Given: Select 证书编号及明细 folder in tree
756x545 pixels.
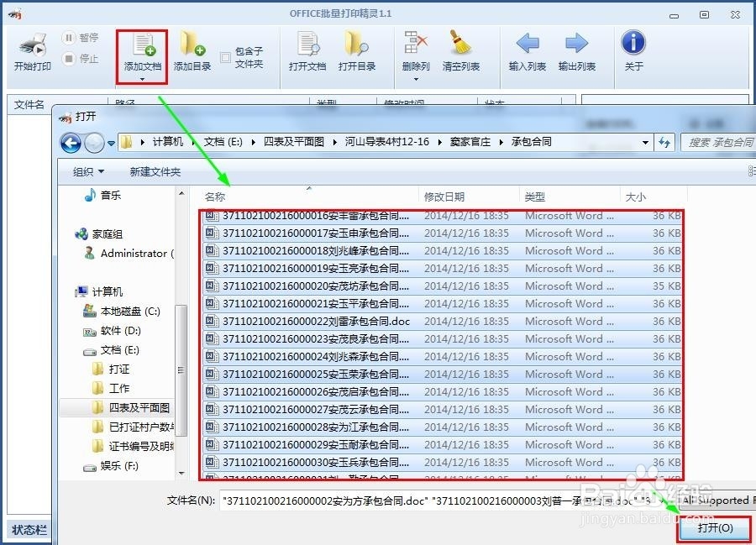Looking at the screenshot, I should tap(133, 446).
